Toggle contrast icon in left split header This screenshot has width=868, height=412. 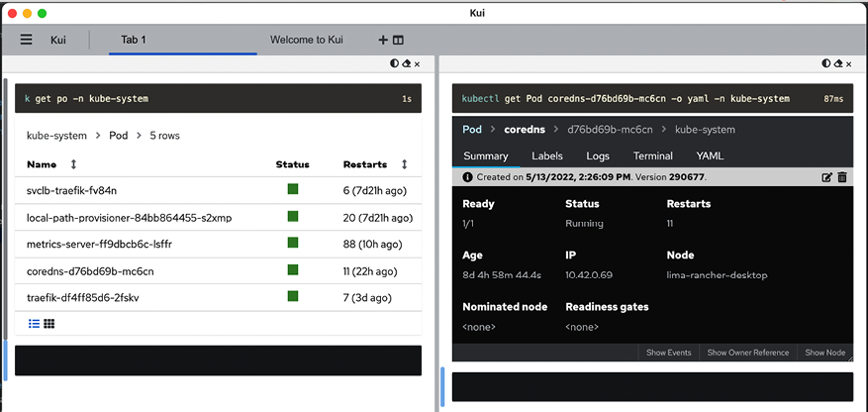click(394, 63)
